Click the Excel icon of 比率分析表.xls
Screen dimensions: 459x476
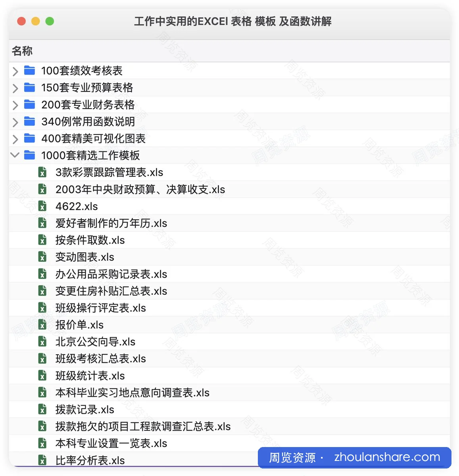[42, 460]
